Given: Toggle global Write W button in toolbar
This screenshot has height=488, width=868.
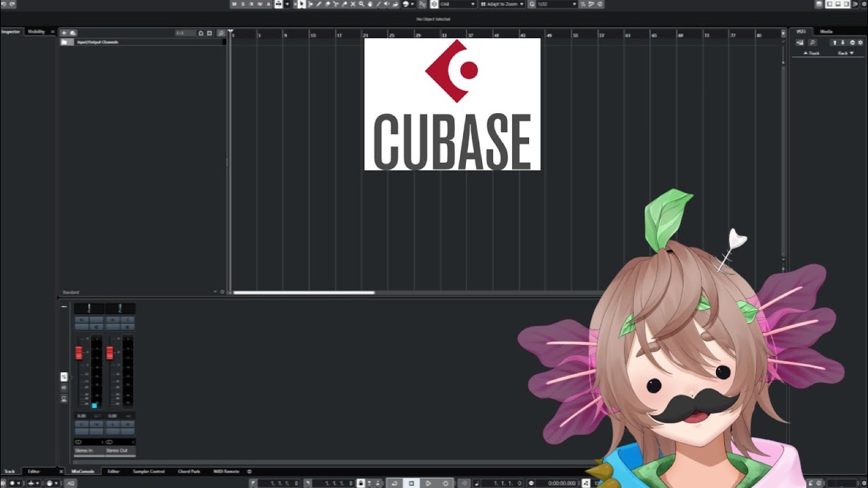Looking at the screenshot, I should click(x=260, y=4).
